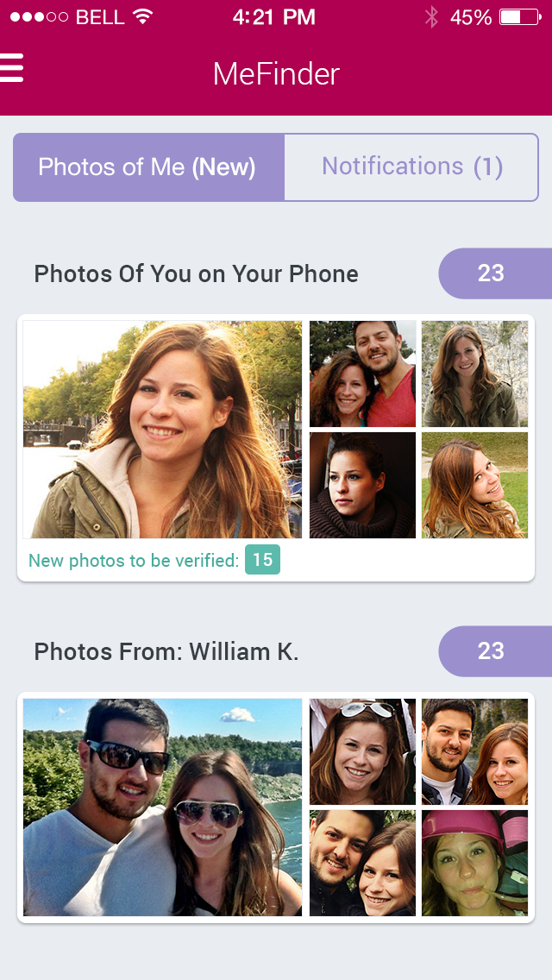Tap the battery indicator icon
Viewport: 552px width, 980px height.
(x=519, y=17)
